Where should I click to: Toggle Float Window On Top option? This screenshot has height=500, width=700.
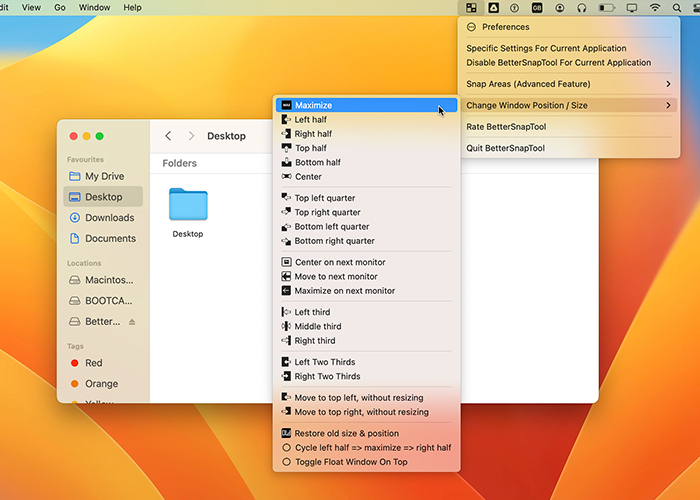tap(366, 462)
